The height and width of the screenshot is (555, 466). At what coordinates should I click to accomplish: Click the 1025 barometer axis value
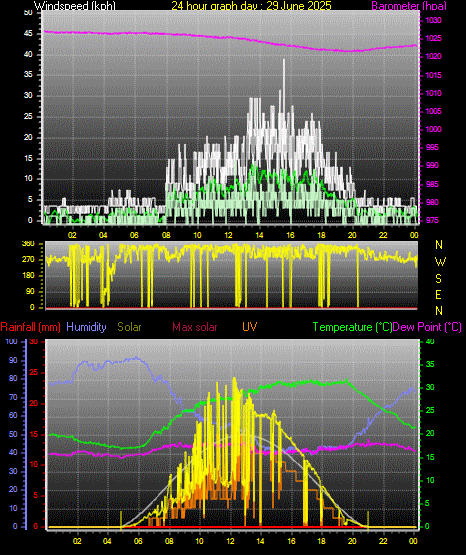pos(433,38)
